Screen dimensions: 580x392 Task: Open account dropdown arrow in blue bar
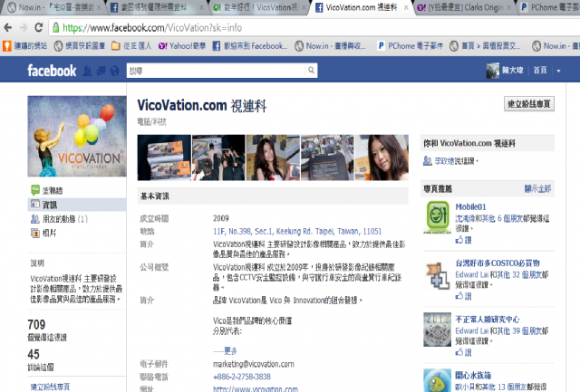[x=558, y=71]
